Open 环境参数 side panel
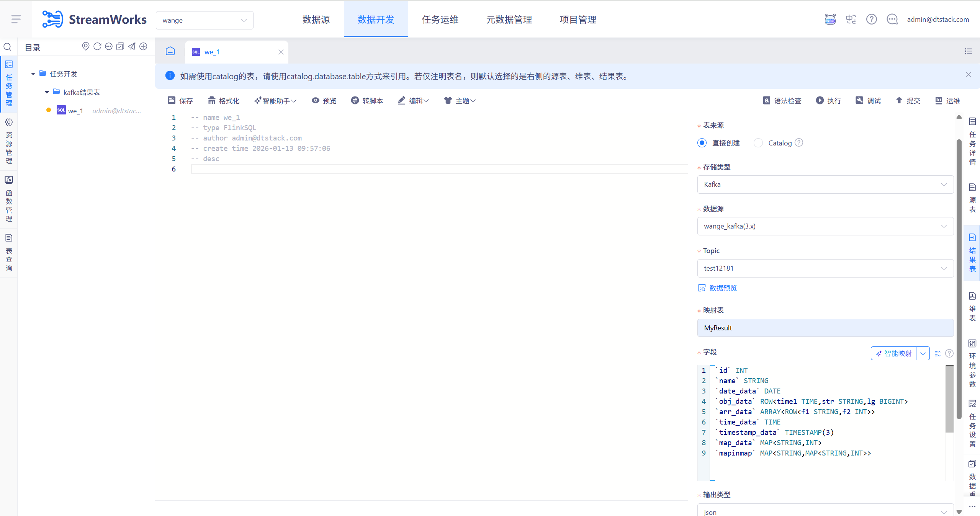 click(972, 364)
